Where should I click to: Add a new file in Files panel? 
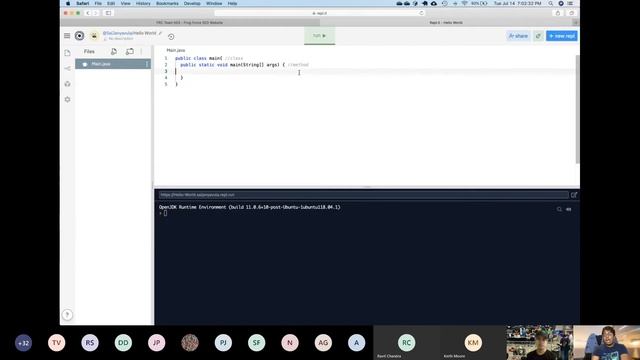(114, 51)
